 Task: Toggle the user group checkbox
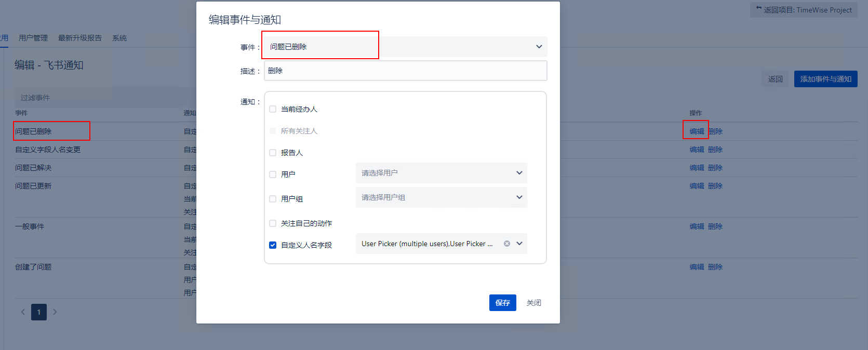click(273, 199)
